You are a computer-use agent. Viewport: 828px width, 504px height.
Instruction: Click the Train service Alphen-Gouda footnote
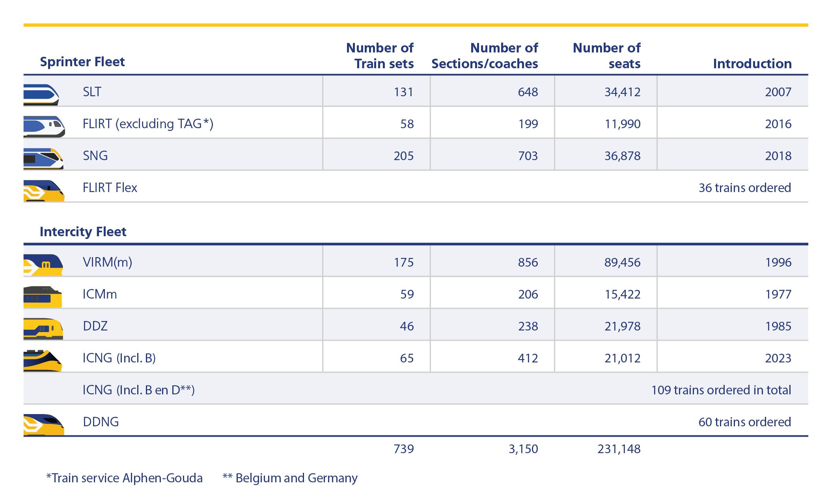click(124, 478)
